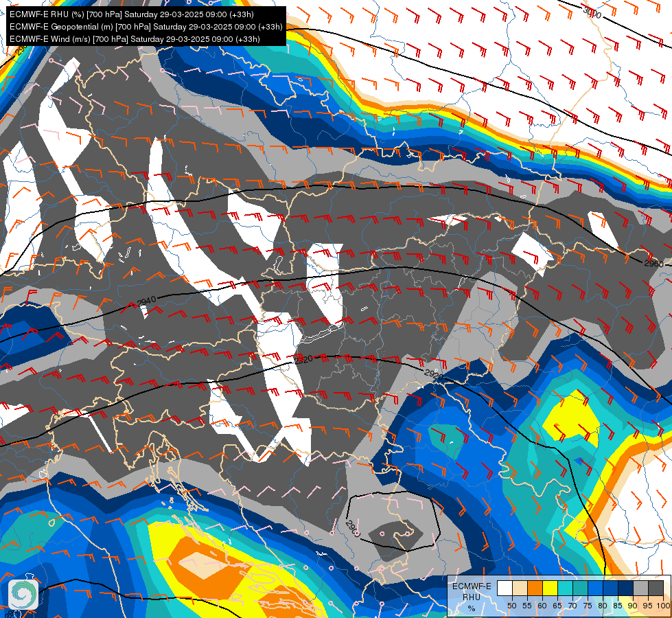This screenshot has height=618, width=672.
Task: Select the ECMWF-E Geopotential (m) header line
Action: point(146,27)
